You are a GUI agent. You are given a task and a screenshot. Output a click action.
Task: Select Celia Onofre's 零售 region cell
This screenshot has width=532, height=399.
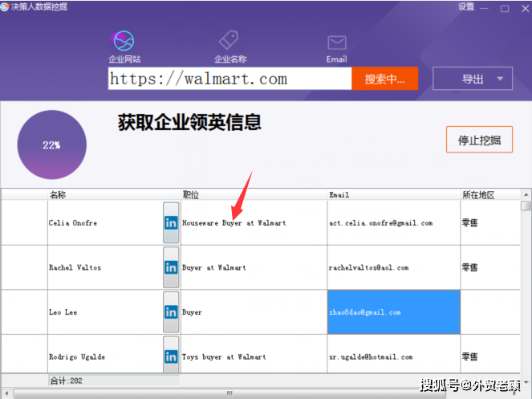(490, 222)
